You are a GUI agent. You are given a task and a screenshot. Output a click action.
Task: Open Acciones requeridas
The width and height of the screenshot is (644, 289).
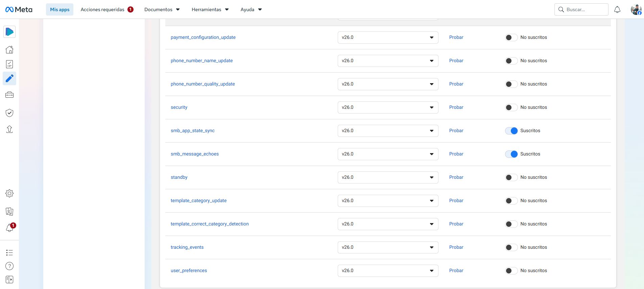tap(107, 9)
